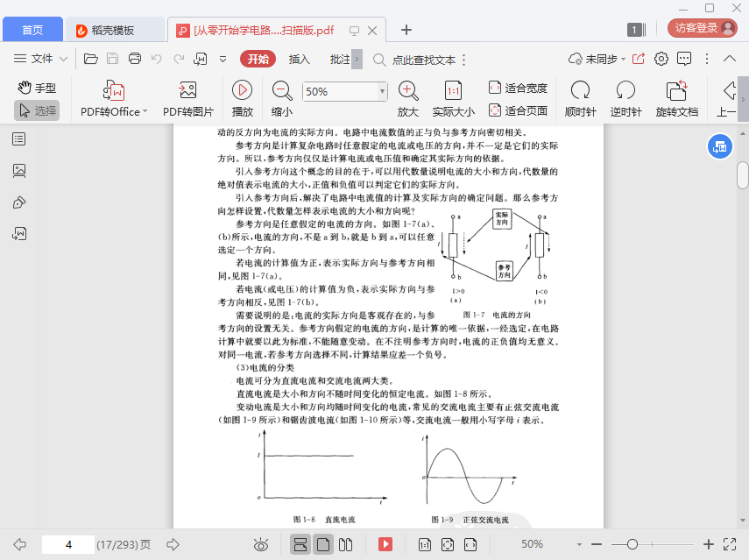The width and height of the screenshot is (749, 560).
Task: Click the 访客登录 login button
Action: pyautogui.click(x=703, y=28)
